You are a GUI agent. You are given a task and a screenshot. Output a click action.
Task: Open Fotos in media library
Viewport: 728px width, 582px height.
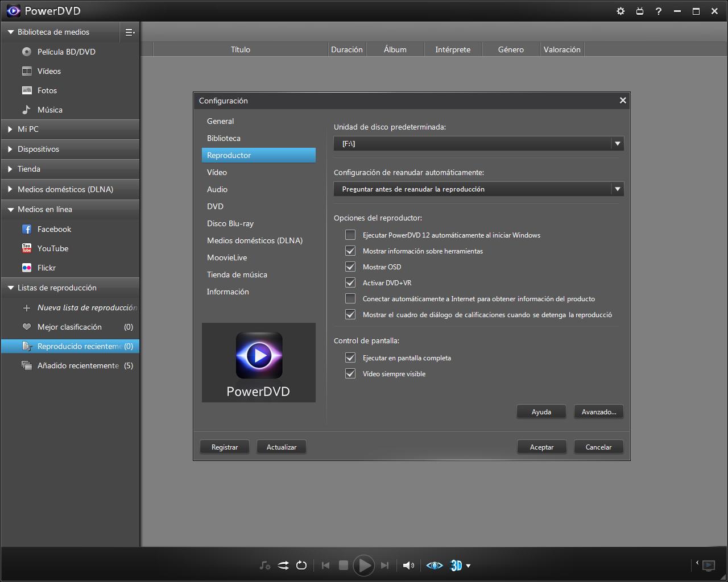47,90
